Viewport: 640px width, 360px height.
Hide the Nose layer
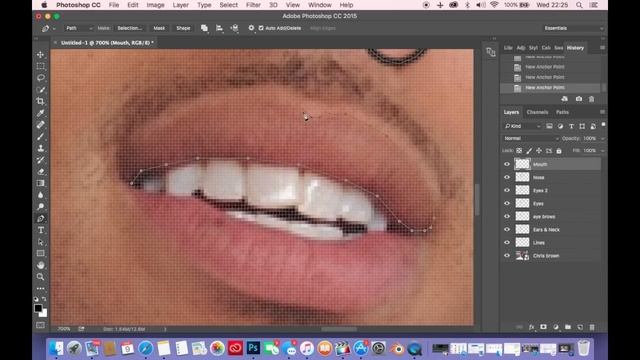tap(507, 177)
